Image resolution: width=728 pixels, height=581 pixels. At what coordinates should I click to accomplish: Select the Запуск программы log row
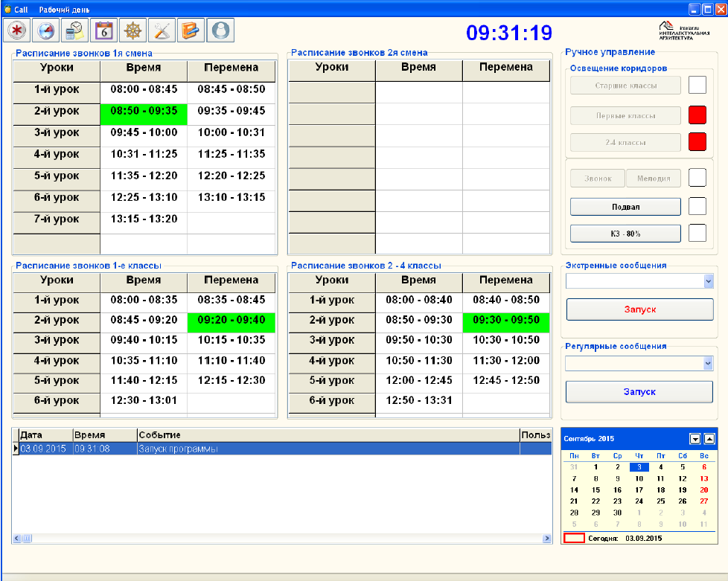(x=285, y=449)
